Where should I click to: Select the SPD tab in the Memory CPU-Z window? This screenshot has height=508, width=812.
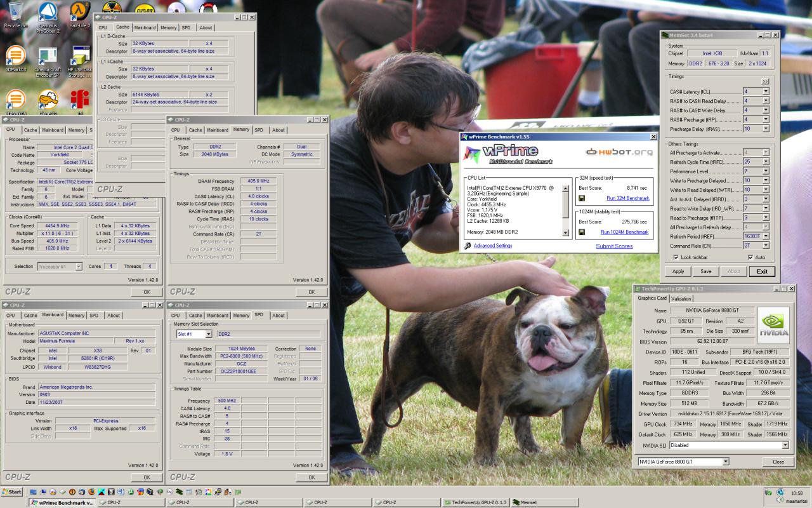pos(259,130)
